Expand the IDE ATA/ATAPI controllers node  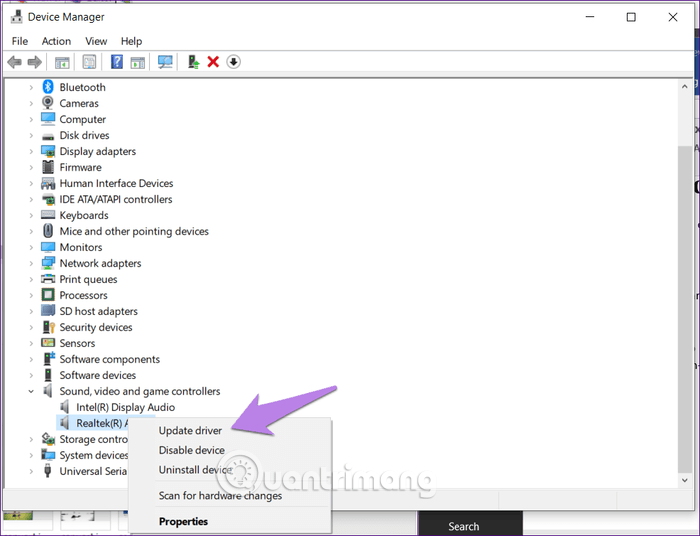[31, 199]
